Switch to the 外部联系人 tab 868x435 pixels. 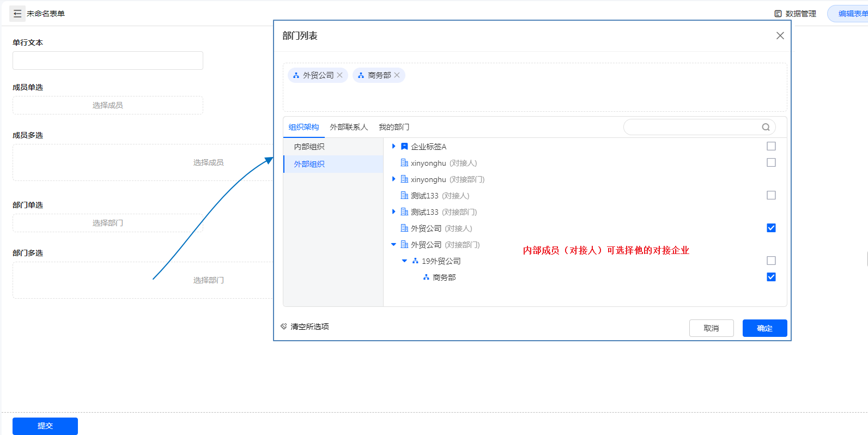coord(349,127)
